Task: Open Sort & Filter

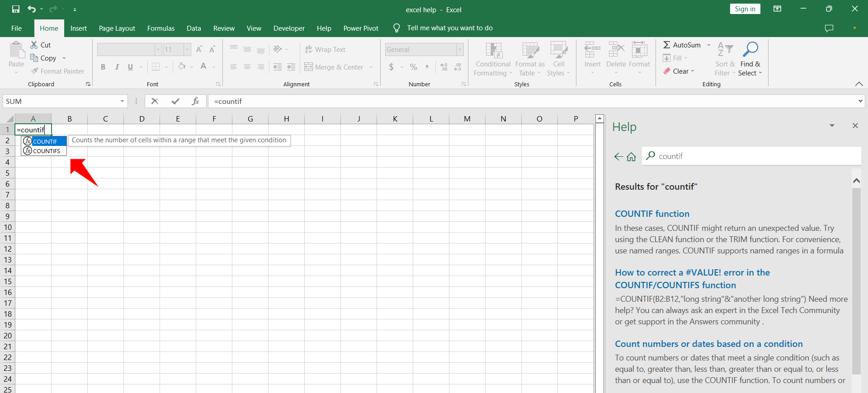Action: 725,59
